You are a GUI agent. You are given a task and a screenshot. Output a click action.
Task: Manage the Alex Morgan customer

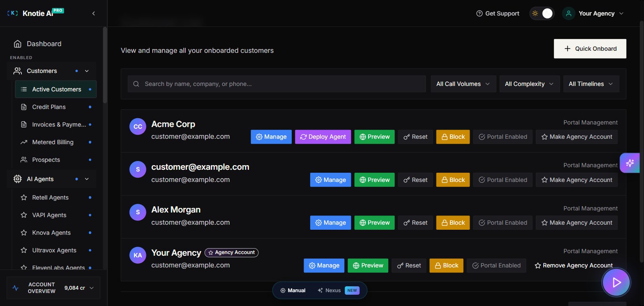tap(330, 223)
